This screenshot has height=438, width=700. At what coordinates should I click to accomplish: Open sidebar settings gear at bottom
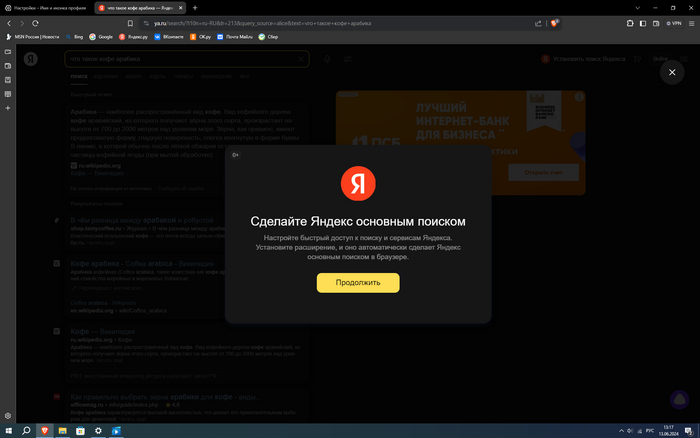[x=8, y=416]
